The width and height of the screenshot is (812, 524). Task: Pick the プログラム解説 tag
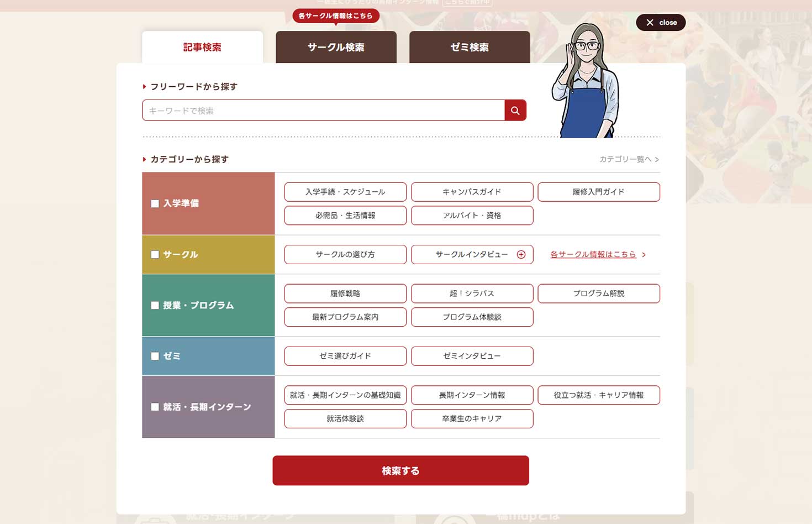[x=599, y=294]
